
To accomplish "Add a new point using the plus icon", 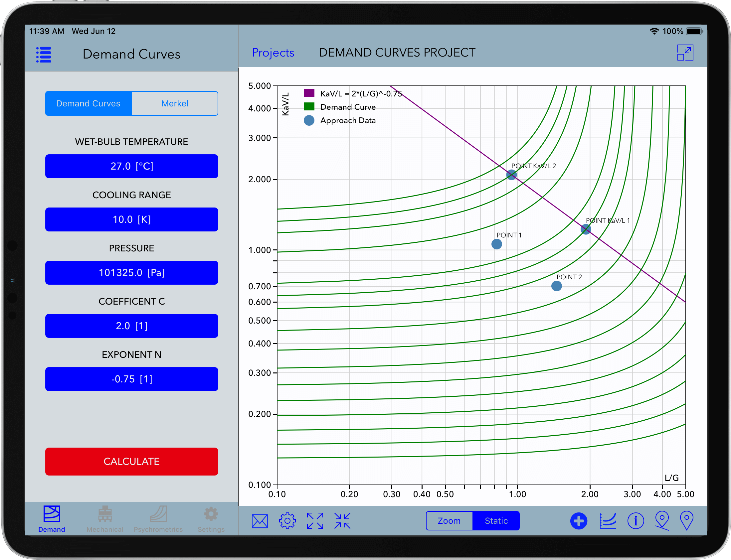I will 579,521.
